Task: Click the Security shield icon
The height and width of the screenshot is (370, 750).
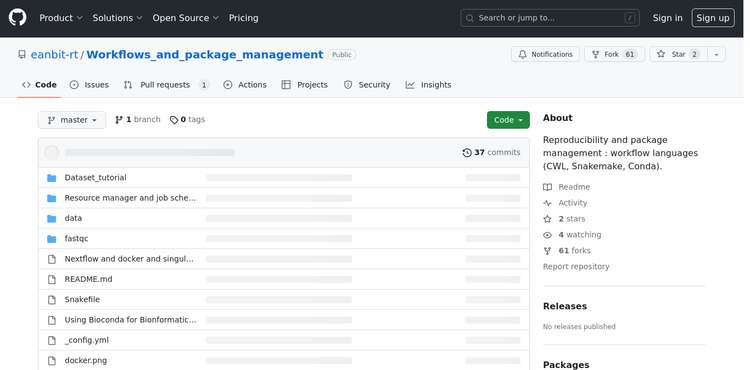Action: click(348, 85)
